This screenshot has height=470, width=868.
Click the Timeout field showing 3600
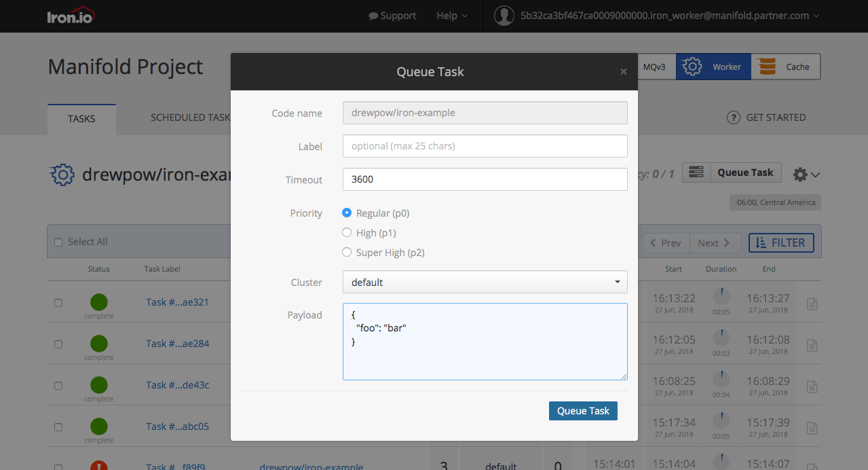(485, 179)
